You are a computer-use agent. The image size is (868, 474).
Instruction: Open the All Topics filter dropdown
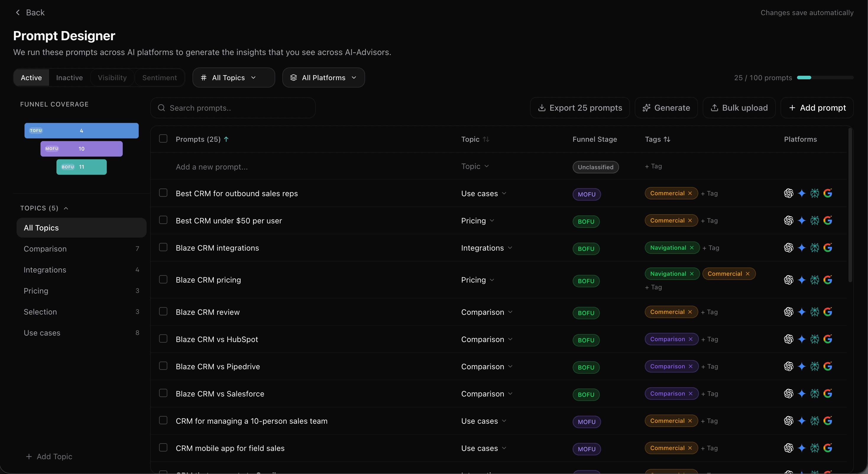(x=234, y=78)
